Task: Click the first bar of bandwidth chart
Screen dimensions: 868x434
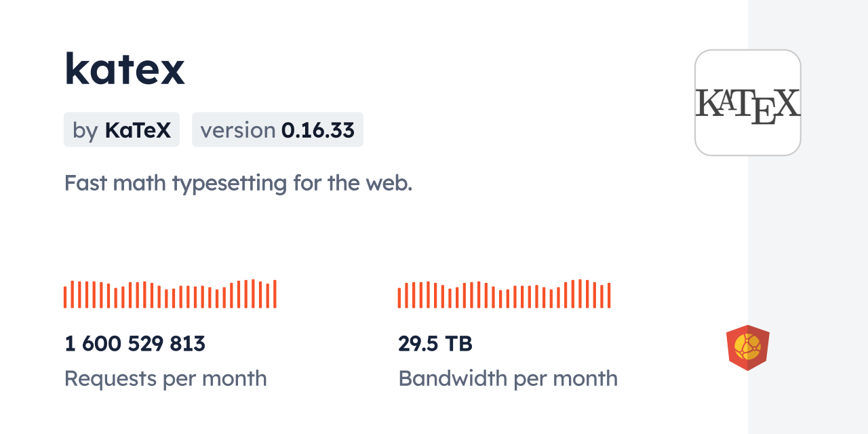Action: 399,298
